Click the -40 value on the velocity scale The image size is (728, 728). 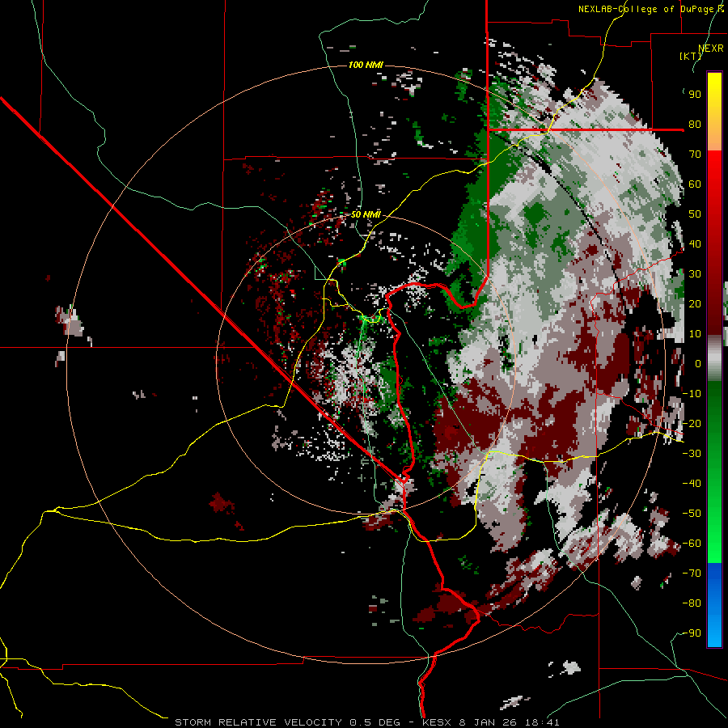692,484
